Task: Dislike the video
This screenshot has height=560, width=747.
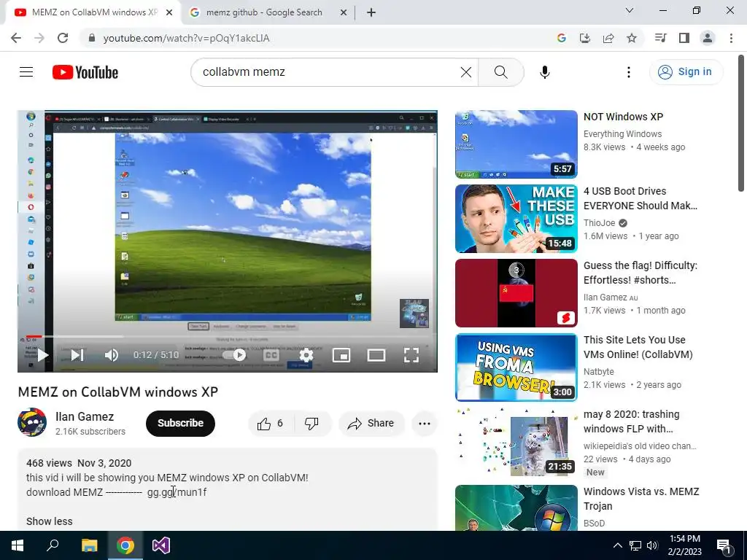Action: pos(311,424)
